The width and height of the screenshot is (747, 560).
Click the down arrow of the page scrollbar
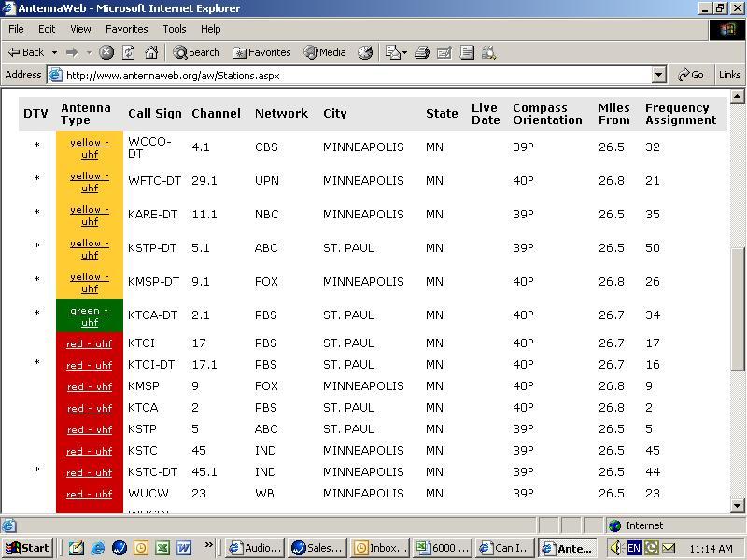pyautogui.click(x=737, y=506)
